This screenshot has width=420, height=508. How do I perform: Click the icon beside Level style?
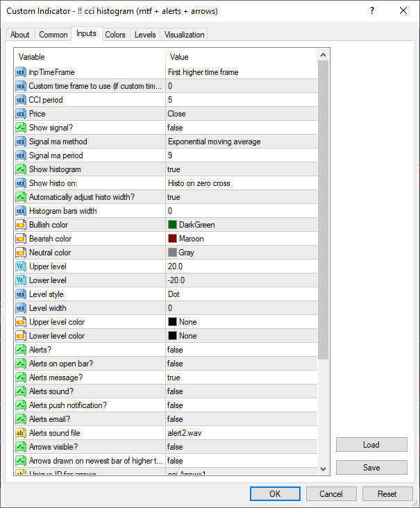[x=20, y=294]
